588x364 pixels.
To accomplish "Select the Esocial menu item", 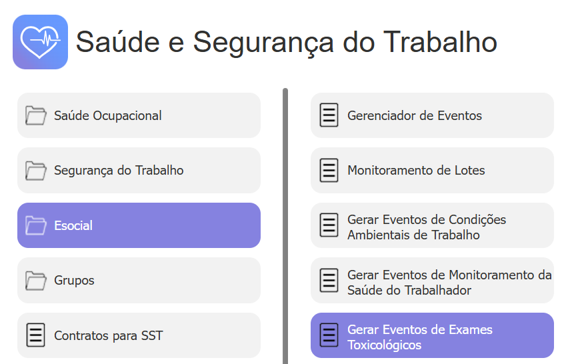I will 73,226.
